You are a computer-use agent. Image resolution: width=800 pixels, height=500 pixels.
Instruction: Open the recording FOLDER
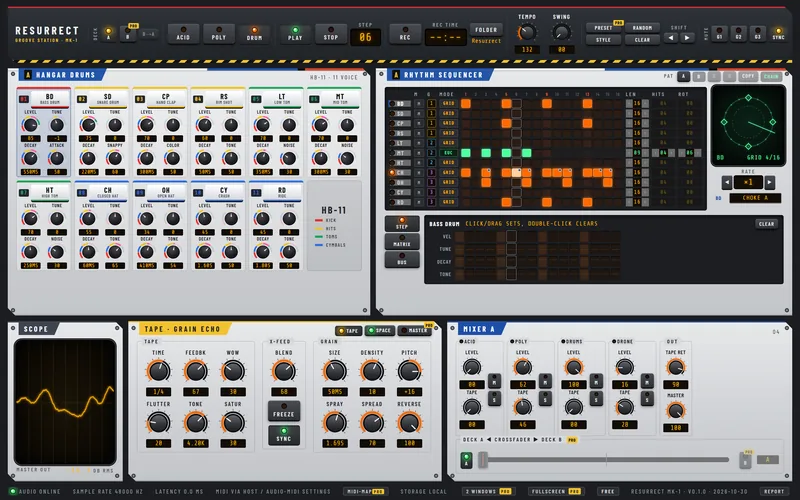[x=486, y=30]
